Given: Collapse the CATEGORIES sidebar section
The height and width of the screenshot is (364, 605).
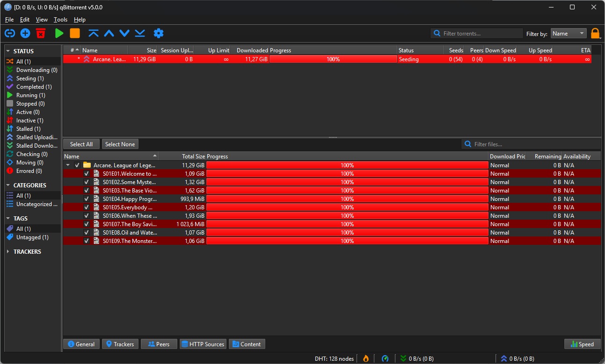Looking at the screenshot, I should [x=8, y=186].
